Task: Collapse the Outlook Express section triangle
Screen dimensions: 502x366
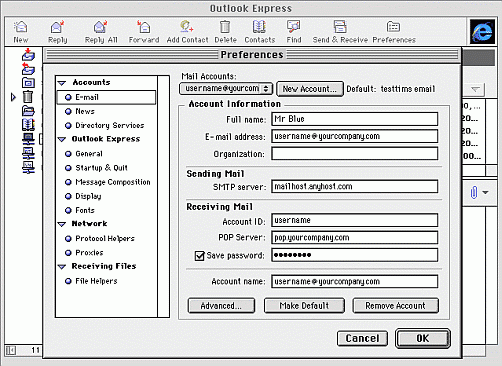Action: pyautogui.click(x=62, y=139)
